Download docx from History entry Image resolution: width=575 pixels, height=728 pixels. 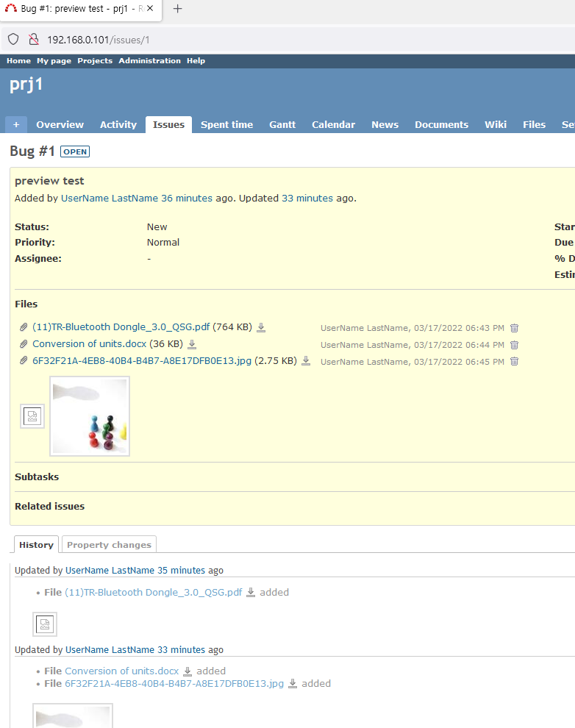coord(187,671)
